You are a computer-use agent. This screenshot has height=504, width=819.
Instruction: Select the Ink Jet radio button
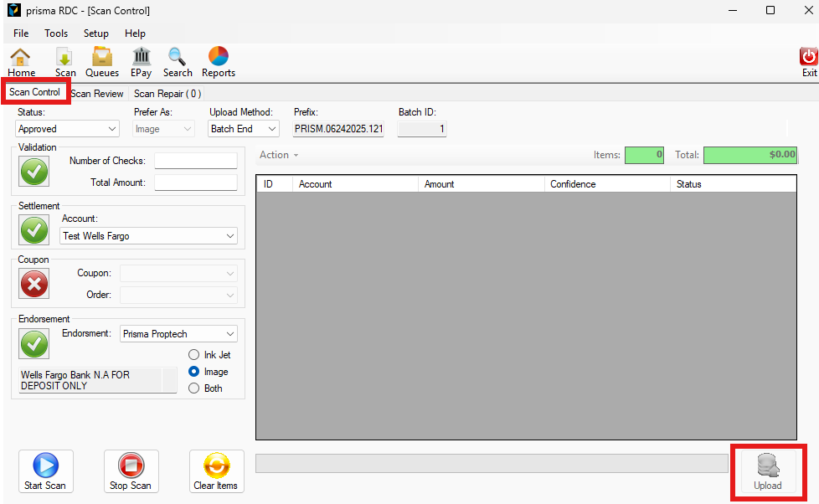(x=194, y=355)
